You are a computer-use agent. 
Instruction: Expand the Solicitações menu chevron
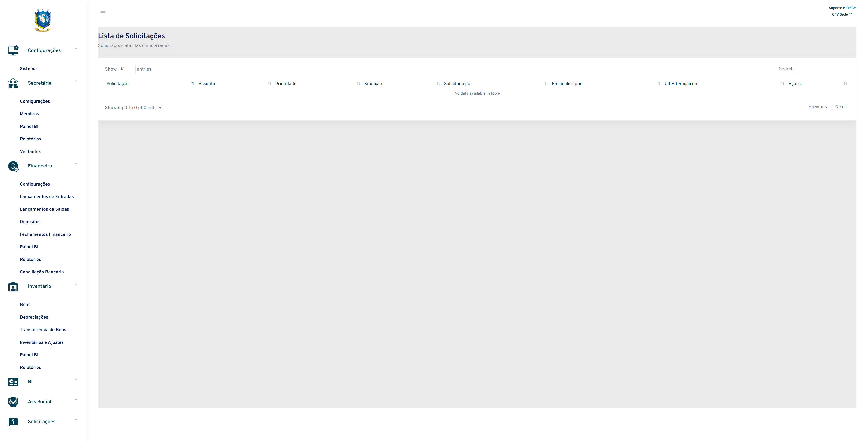[76, 420]
